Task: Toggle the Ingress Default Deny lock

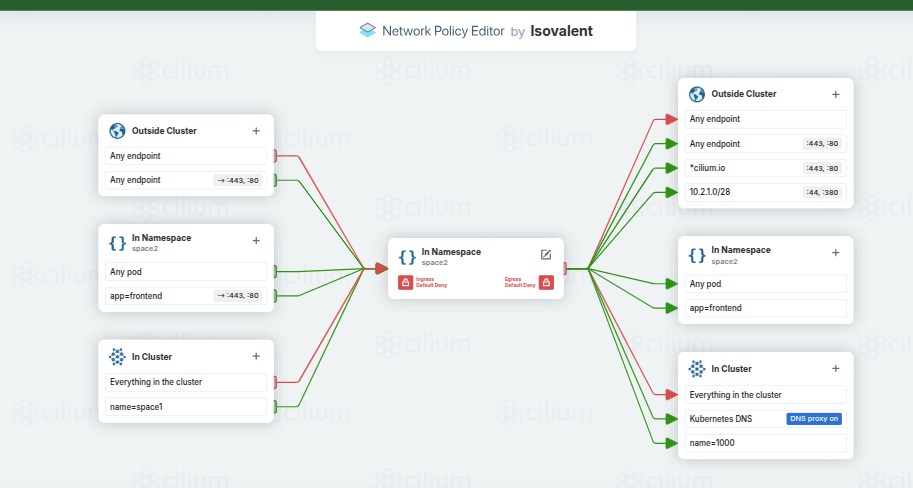Action: pos(405,283)
